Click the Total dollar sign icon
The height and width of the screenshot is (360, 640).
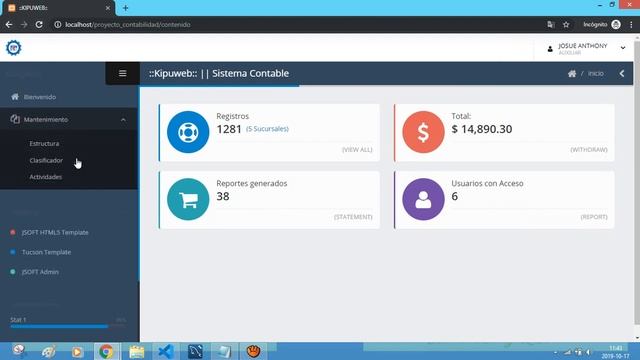(423, 132)
